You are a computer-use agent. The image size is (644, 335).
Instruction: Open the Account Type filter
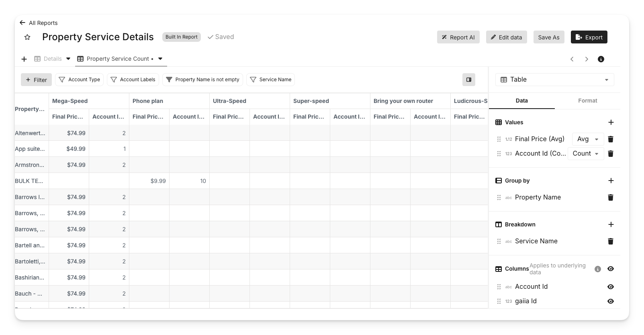[x=80, y=80]
